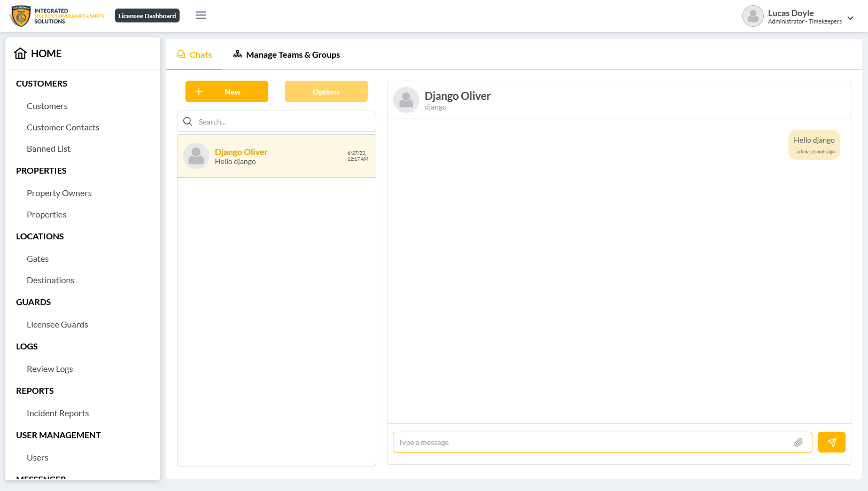Open Customer Contacts in the sidebar
This screenshot has height=491, width=868.
(63, 127)
